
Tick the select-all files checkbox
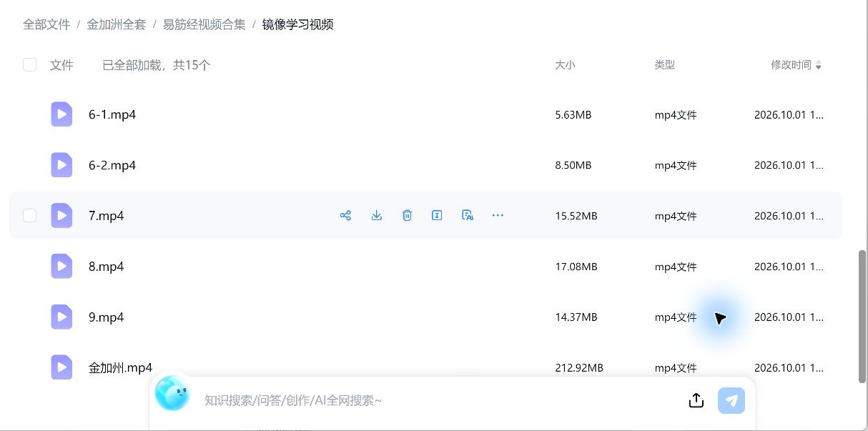29,65
